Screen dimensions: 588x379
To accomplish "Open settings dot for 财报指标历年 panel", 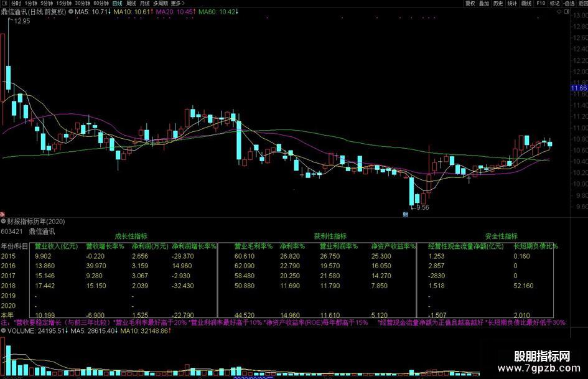I will point(3,222).
